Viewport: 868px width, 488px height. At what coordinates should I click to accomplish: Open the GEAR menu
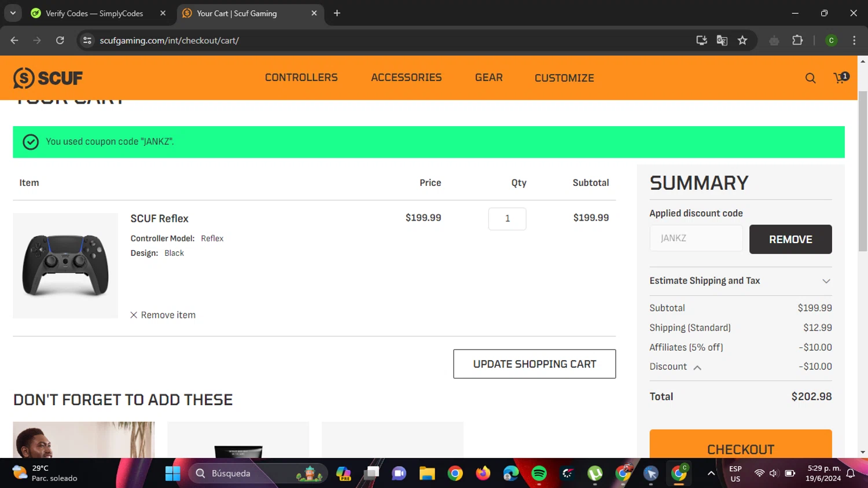(x=489, y=78)
